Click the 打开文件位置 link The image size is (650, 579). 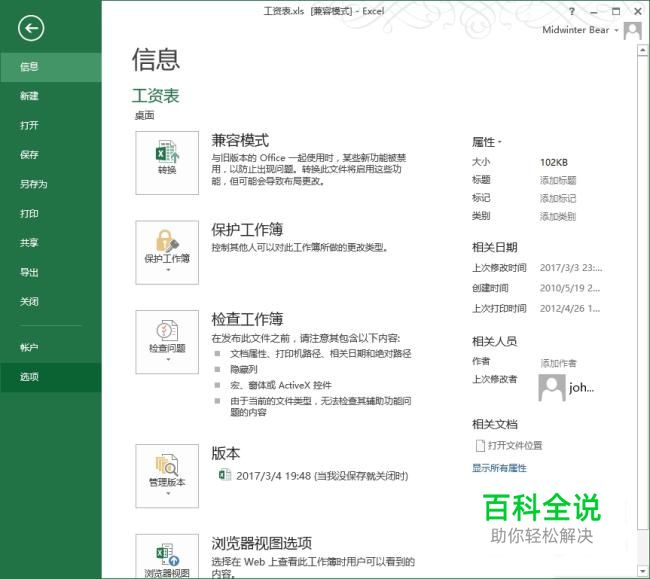click(x=515, y=446)
